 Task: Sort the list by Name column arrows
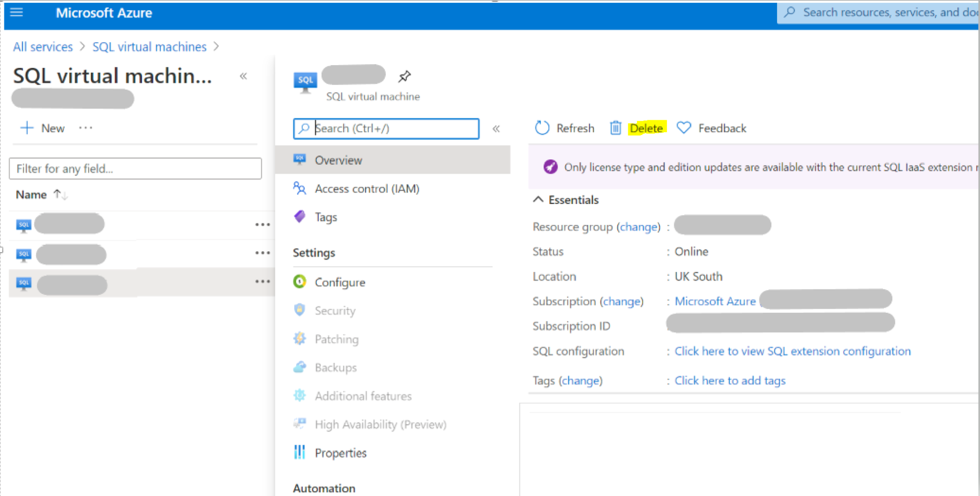(60, 194)
